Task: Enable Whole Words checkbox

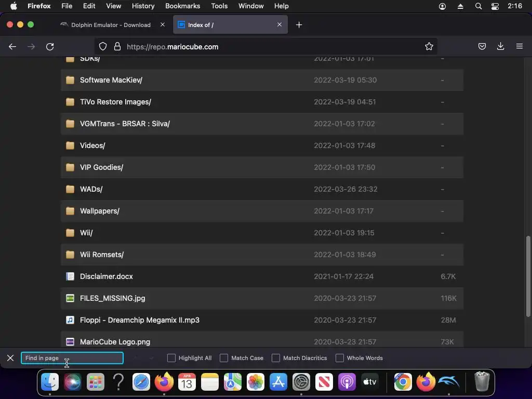Action: (340, 358)
